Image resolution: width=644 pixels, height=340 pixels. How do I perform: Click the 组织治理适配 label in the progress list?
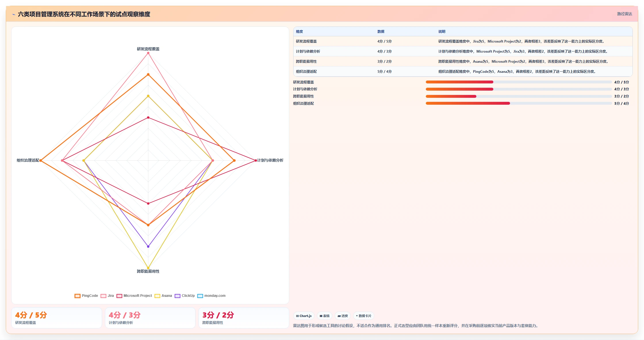tap(303, 104)
